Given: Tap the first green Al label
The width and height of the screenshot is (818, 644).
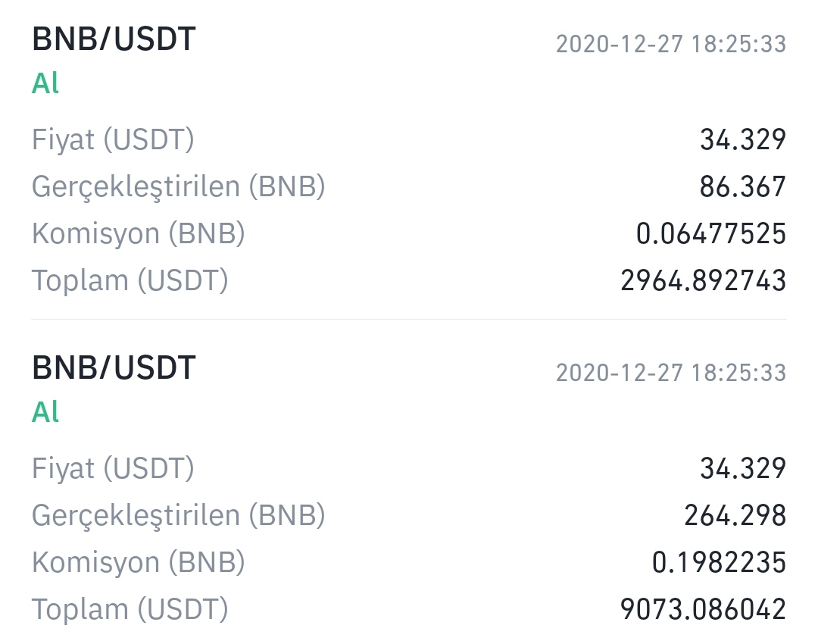Looking at the screenshot, I should click(x=45, y=83).
